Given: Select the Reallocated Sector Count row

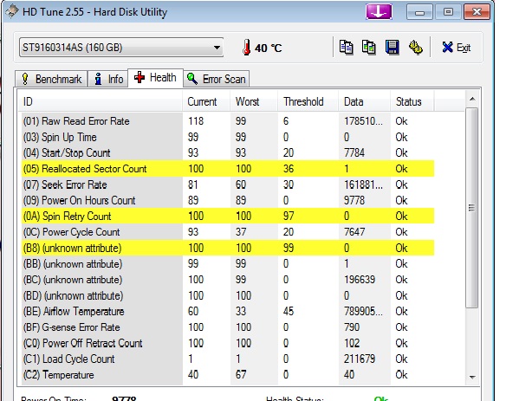Looking at the screenshot, I should 85,169.
